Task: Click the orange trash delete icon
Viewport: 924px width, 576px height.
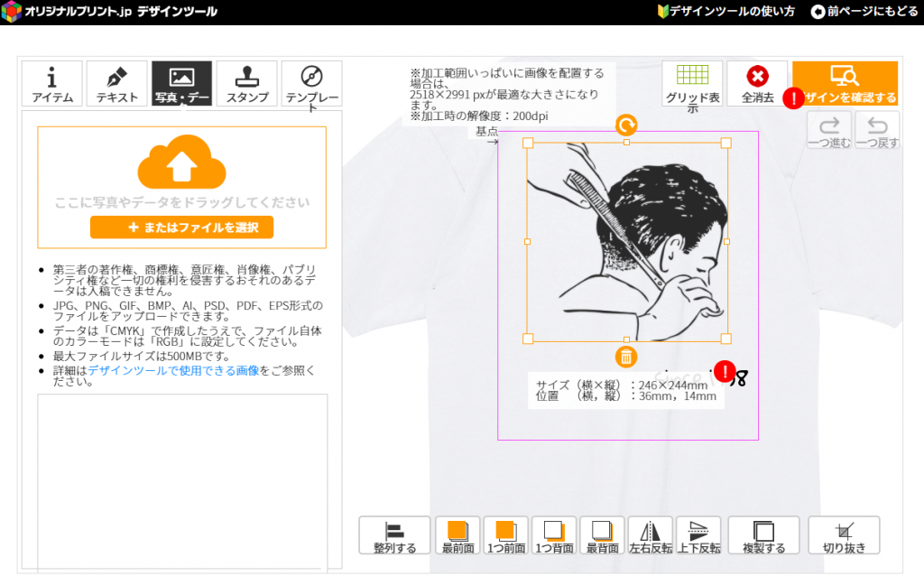Action: pyautogui.click(x=626, y=357)
